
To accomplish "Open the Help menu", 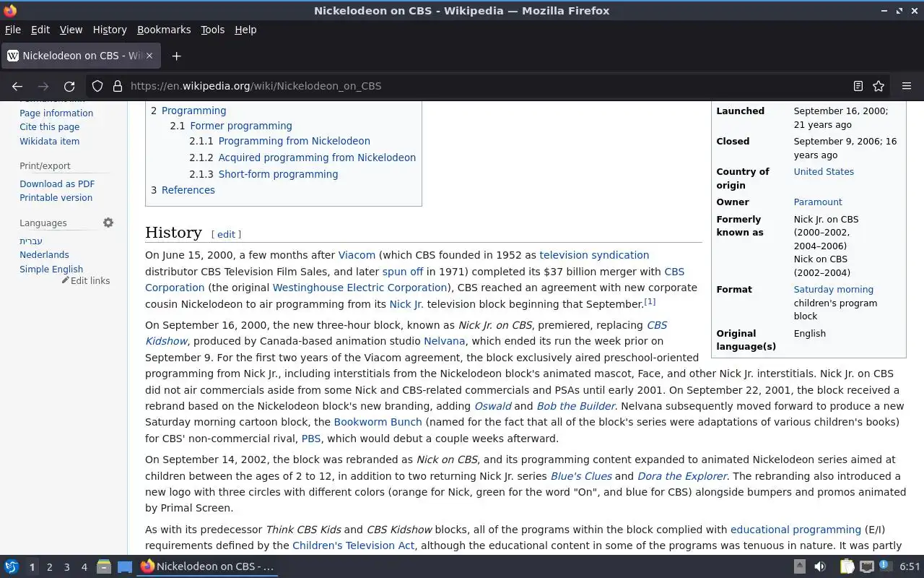I will [245, 30].
